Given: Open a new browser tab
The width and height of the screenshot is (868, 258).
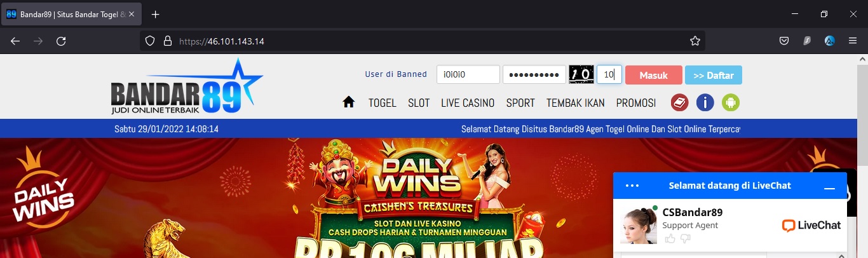Looking at the screenshot, I should pyautogui.click(x=156, y=14).
